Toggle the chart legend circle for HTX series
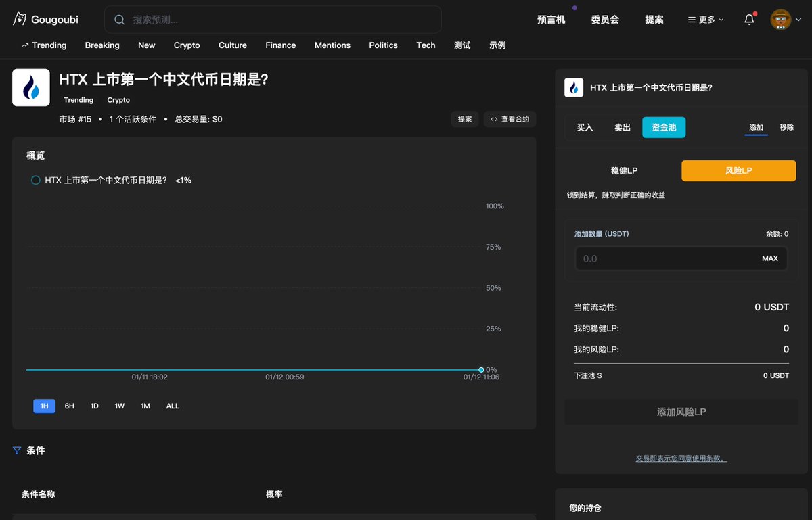The height and width of the screenshot is (520, 812). click(36, 181)
